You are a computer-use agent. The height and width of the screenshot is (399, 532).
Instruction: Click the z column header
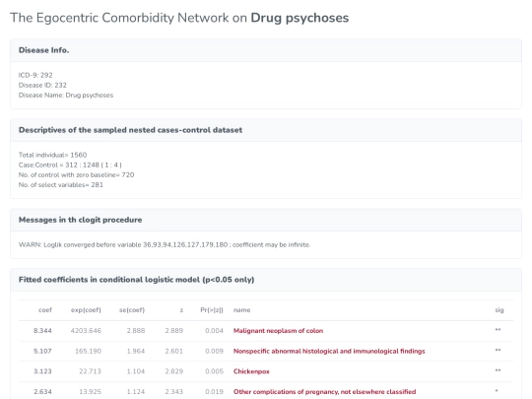pos(181,310)
